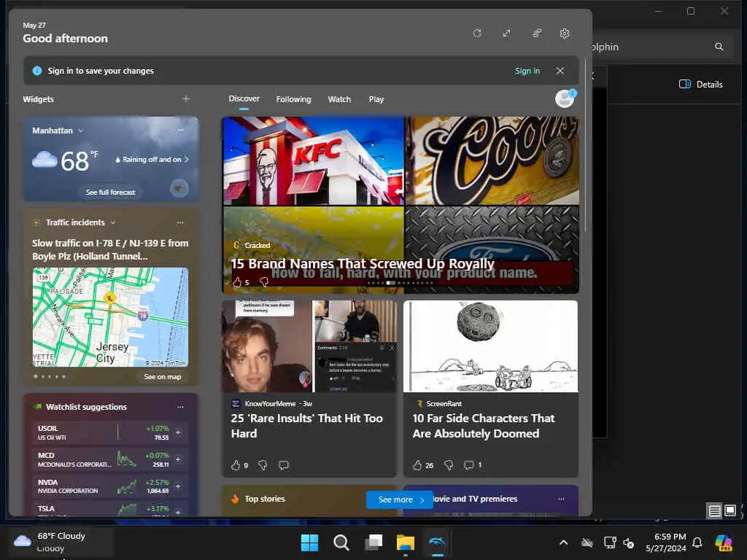Image resolution: width=747 pixels, height=560 pixels.
Task: Open the Top stories section
Action: (265, 499)
